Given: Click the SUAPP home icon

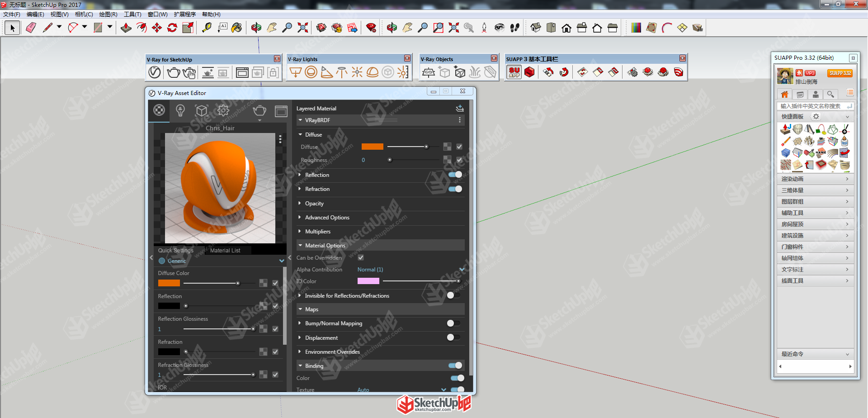Looking at the screenshot, I should tap(785, 94).
